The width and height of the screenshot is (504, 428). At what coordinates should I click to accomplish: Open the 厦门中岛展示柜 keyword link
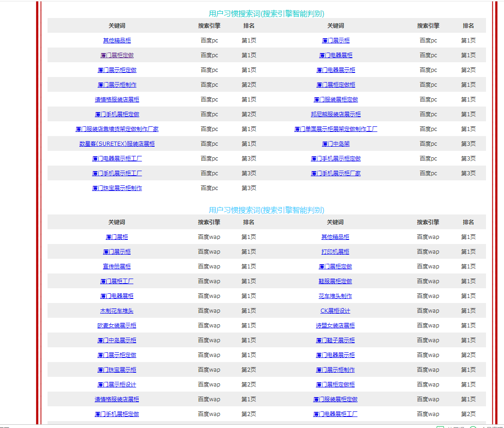117,340
